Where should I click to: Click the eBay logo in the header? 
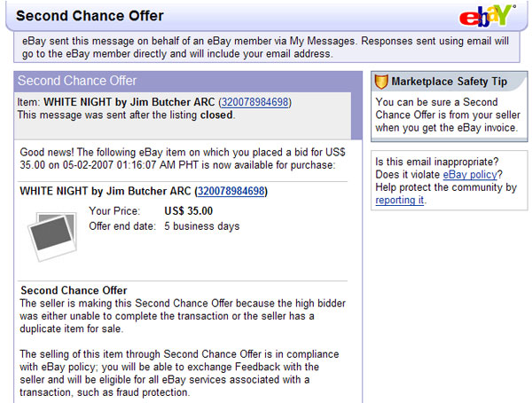[488, 16]
